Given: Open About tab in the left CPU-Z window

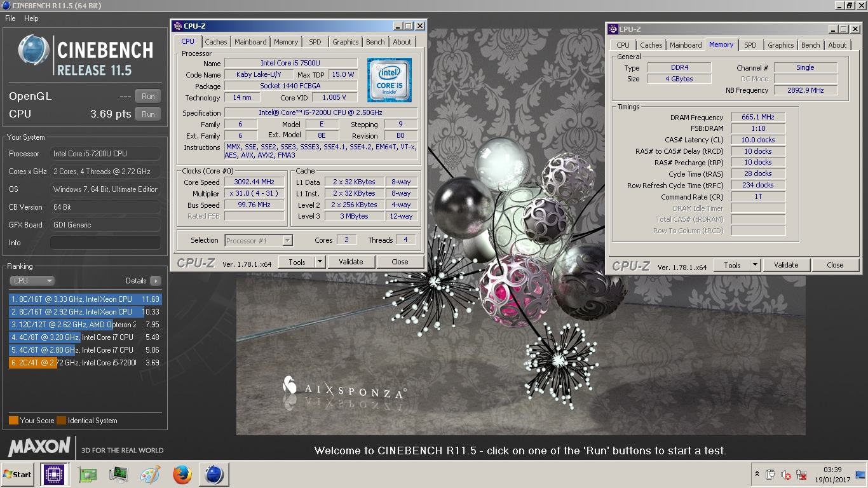Looking at the screenshot, I should coord(402,42).
